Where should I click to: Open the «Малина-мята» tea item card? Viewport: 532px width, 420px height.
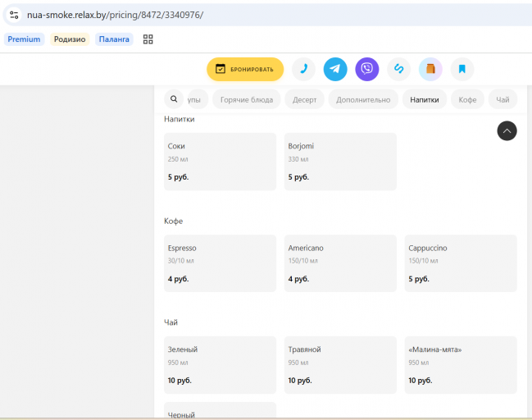pyautogui.click(x=461, y=365)
